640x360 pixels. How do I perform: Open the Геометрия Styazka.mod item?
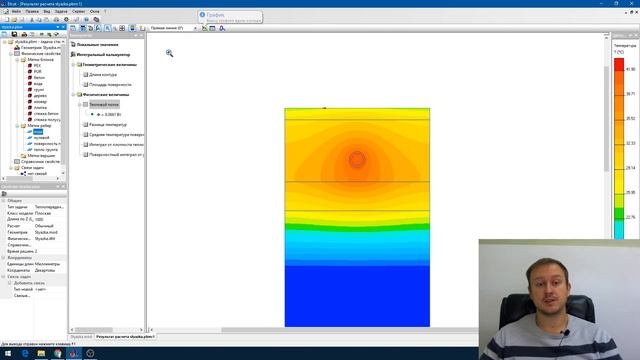[x=40, y=47]
